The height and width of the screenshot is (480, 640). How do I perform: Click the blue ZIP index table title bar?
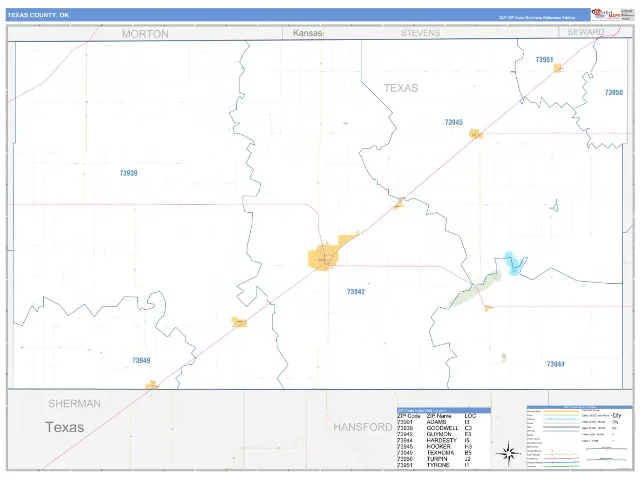444,410
